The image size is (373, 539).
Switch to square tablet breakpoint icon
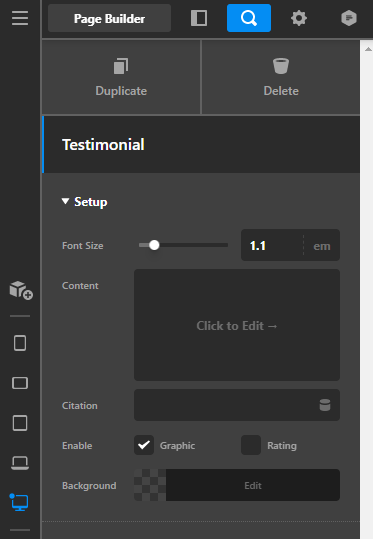tap(20, 423)
